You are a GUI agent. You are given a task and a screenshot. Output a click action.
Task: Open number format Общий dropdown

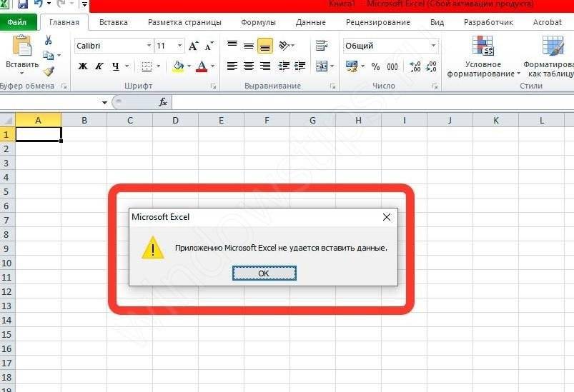pos(433,46)
